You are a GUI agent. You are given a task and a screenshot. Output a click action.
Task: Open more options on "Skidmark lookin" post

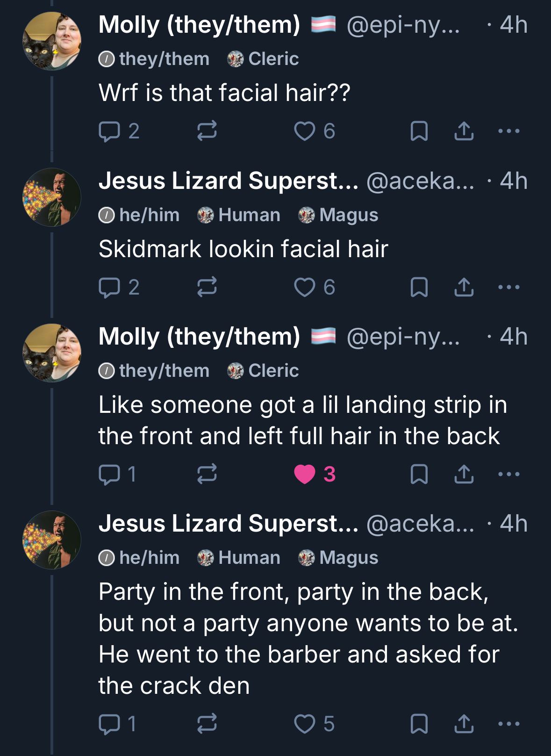tap(508, 287)
